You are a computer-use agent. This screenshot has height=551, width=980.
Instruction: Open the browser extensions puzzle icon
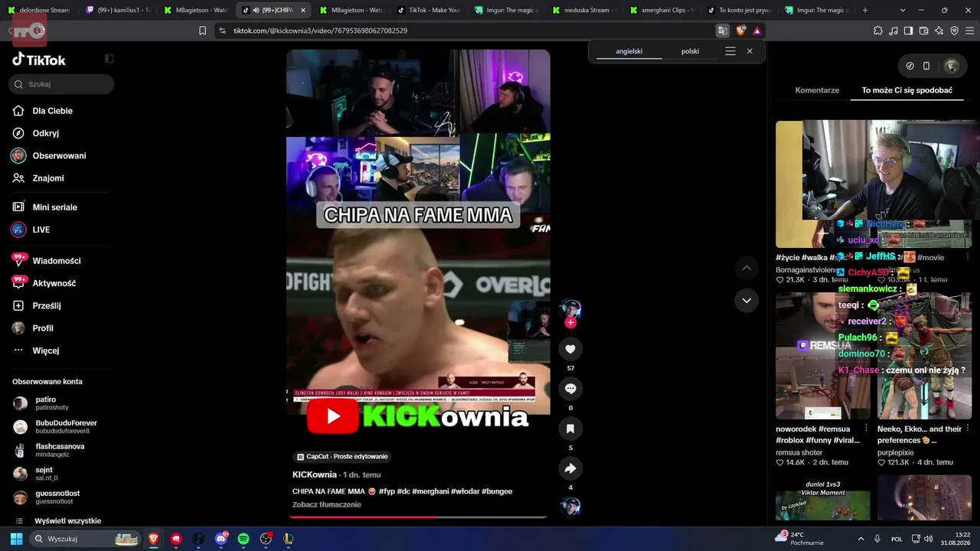[878, 31]
